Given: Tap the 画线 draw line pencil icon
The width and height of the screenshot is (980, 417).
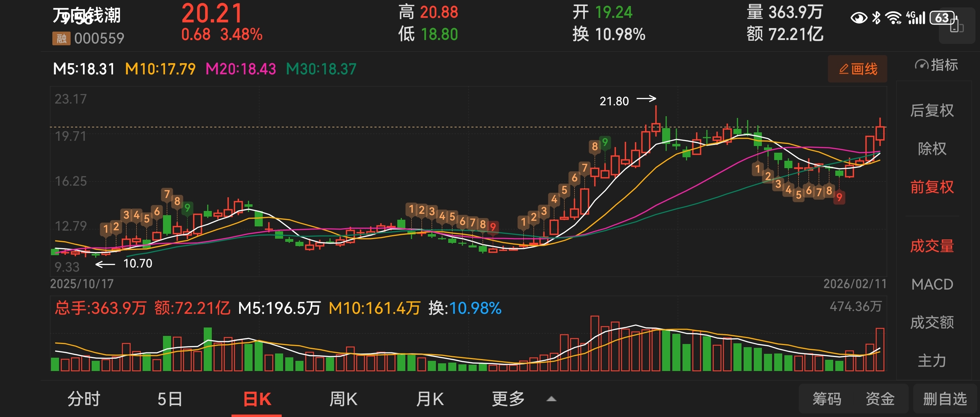Looking at the screenshot, I should (843, 69).
